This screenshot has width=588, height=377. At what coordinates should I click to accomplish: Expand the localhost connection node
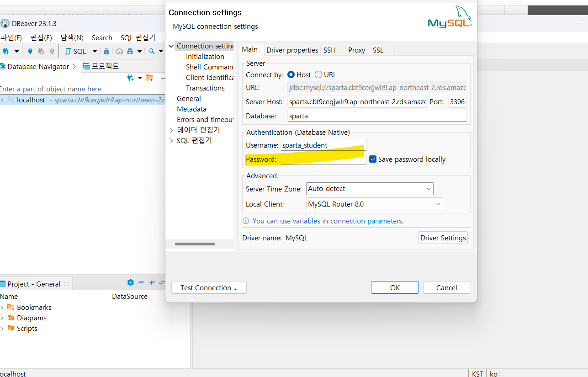coord(2,100)
